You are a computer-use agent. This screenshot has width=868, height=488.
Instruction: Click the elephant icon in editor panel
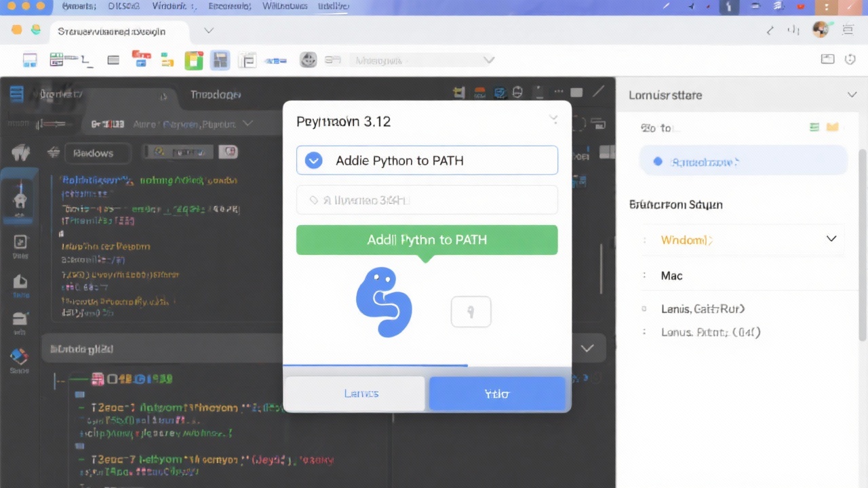(20, 153)
